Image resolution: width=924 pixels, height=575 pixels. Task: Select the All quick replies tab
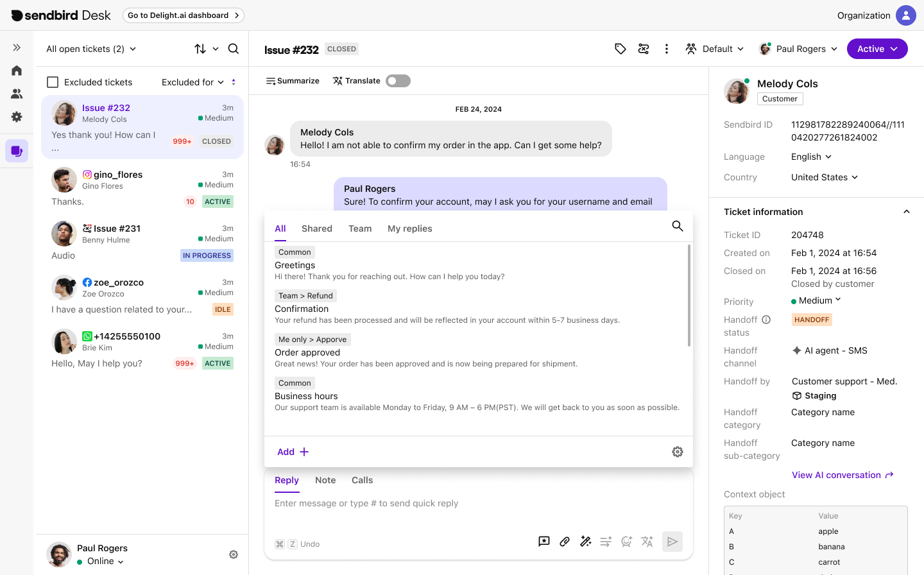click(x=280, y=228)
